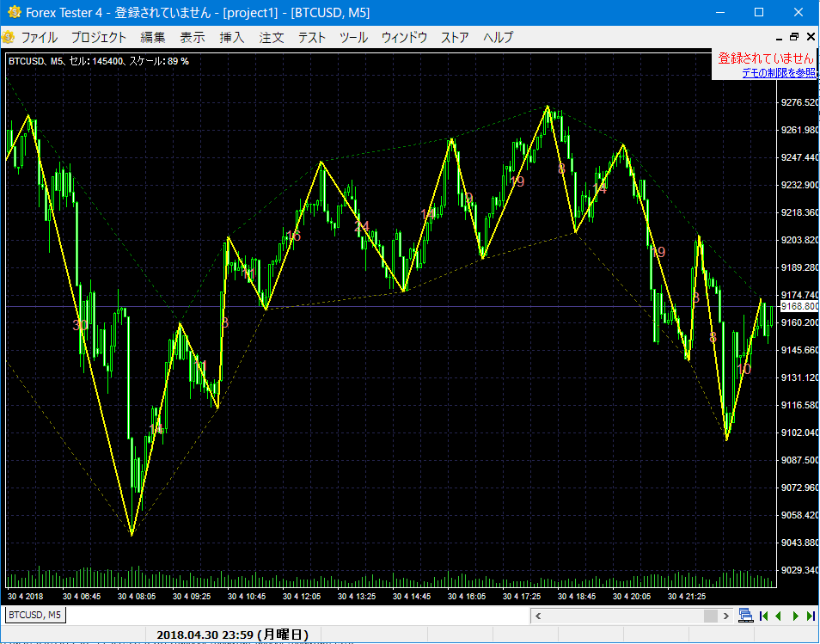
Task: Restore the inner chart document window
Action: click(x=794, y=37)
